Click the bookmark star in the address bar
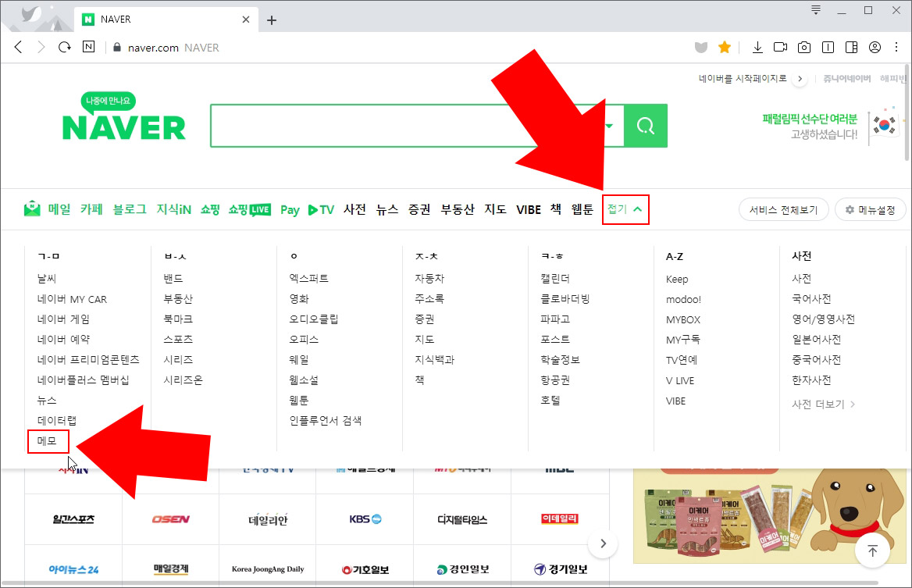 (x=724, y=47)
